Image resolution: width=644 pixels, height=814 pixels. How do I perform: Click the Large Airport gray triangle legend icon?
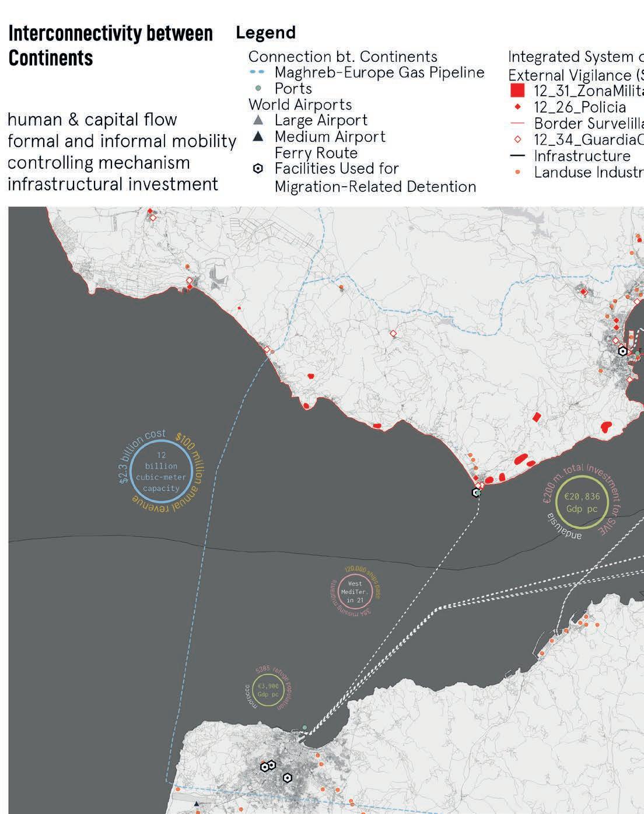tap(258, 121)
